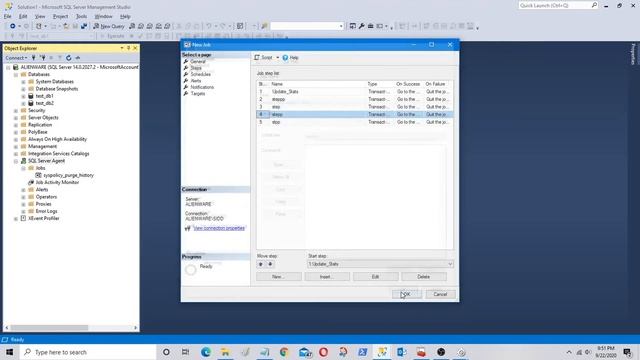The height and width of the screenshot is (360, 640).
Task: Click the DAX Query toolbar icon
Action: 167,26
